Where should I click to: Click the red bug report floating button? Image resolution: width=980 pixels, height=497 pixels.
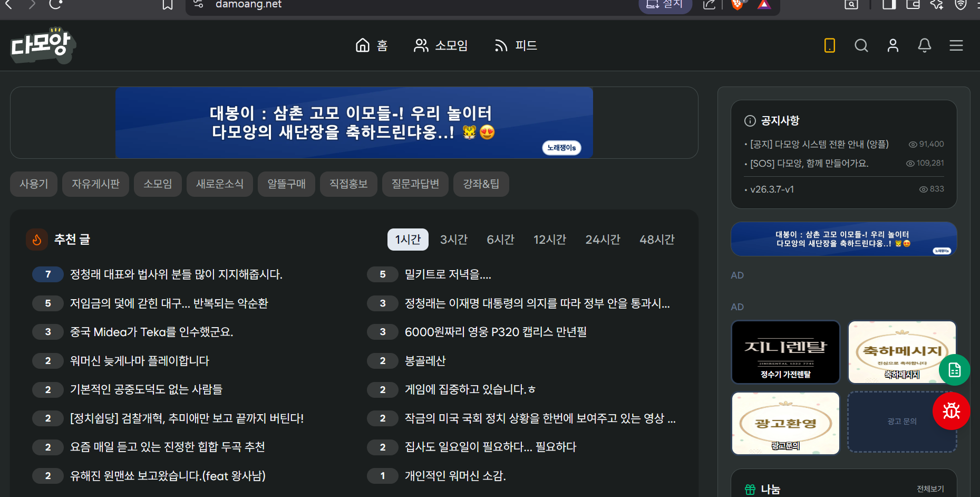[952, 411]
